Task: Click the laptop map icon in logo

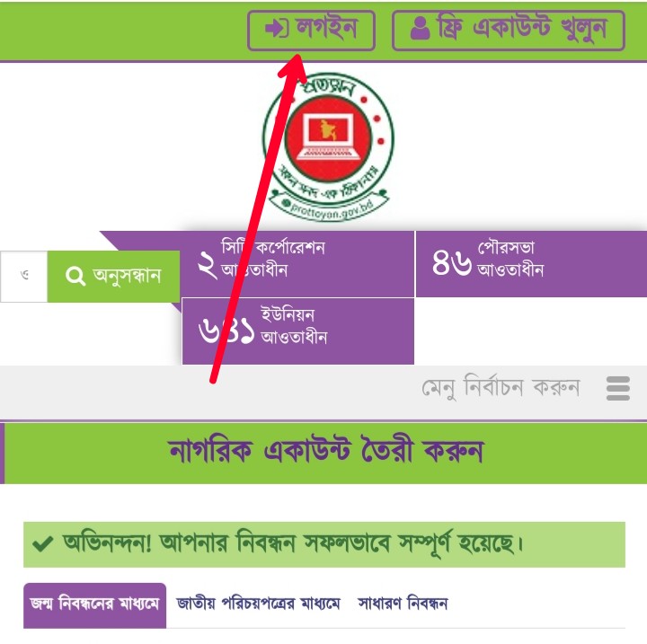Action: [x=329, y=137]
